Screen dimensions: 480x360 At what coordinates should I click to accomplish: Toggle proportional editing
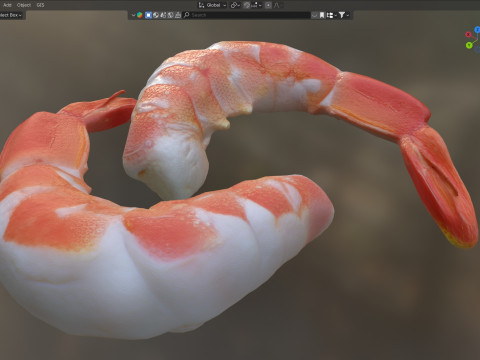click(x=268, y=5)
